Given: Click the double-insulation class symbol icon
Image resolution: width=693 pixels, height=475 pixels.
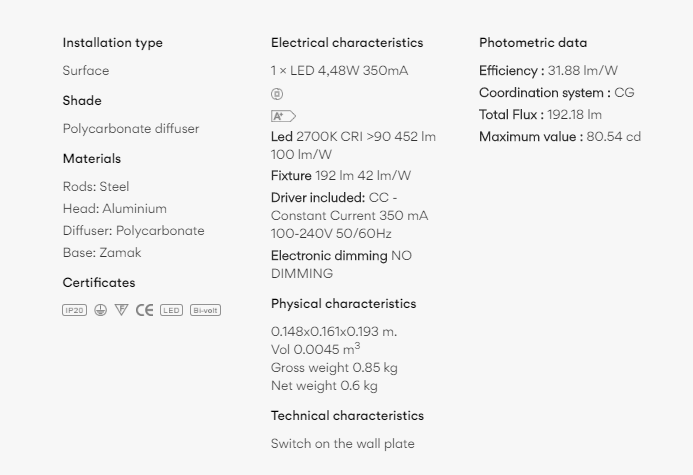Looking at the screenshot, I should [277, 94].
